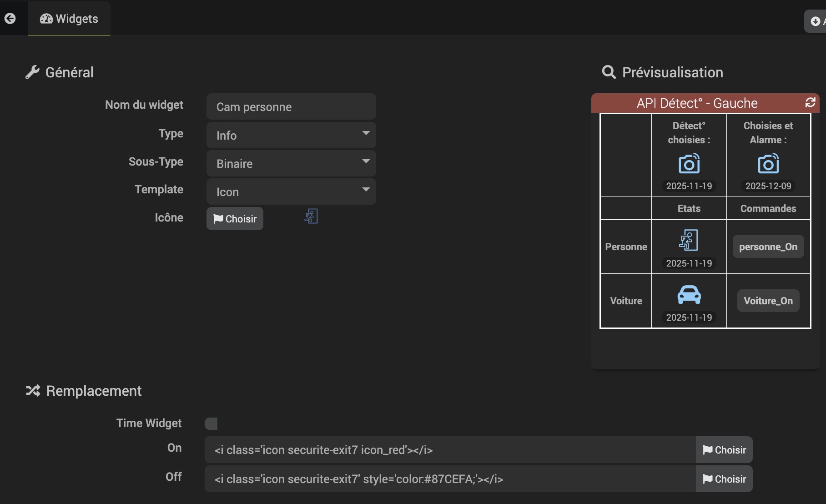
Task: Click the icon preview next to Choisir
Action: 311,217
